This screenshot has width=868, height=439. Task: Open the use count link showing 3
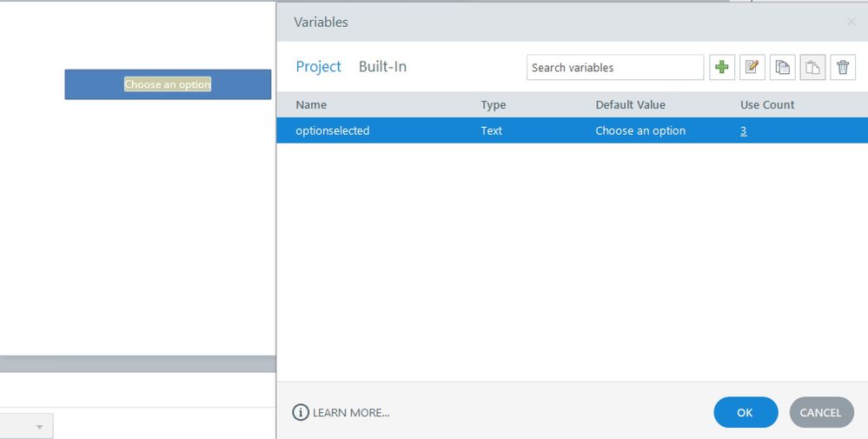click(x=744, y=130)
